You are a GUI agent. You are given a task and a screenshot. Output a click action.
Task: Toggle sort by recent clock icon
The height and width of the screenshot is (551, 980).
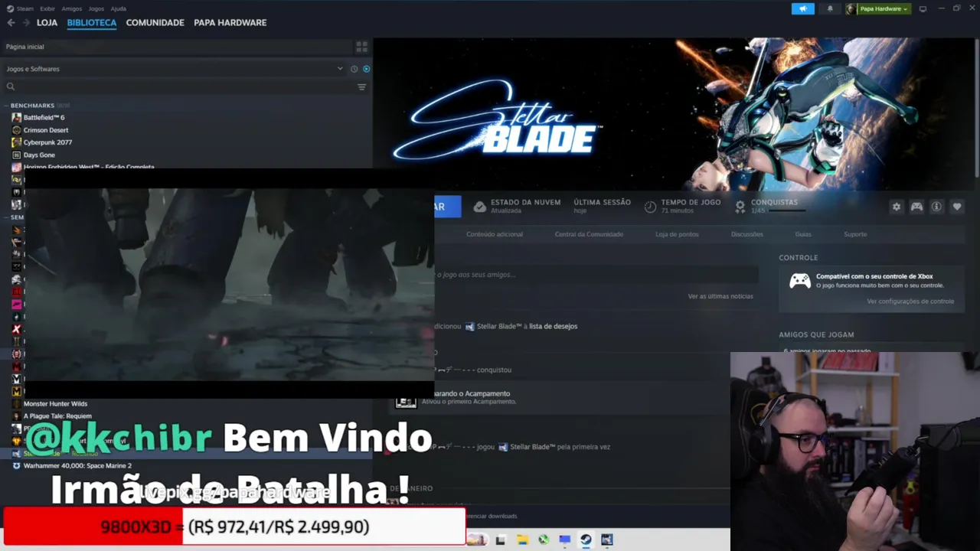pyautogui.click(x=354, y=69)
